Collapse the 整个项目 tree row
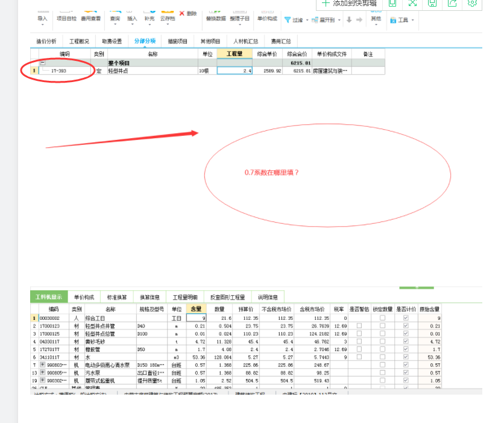Viewport: 504px width, 423px height. 42,63
